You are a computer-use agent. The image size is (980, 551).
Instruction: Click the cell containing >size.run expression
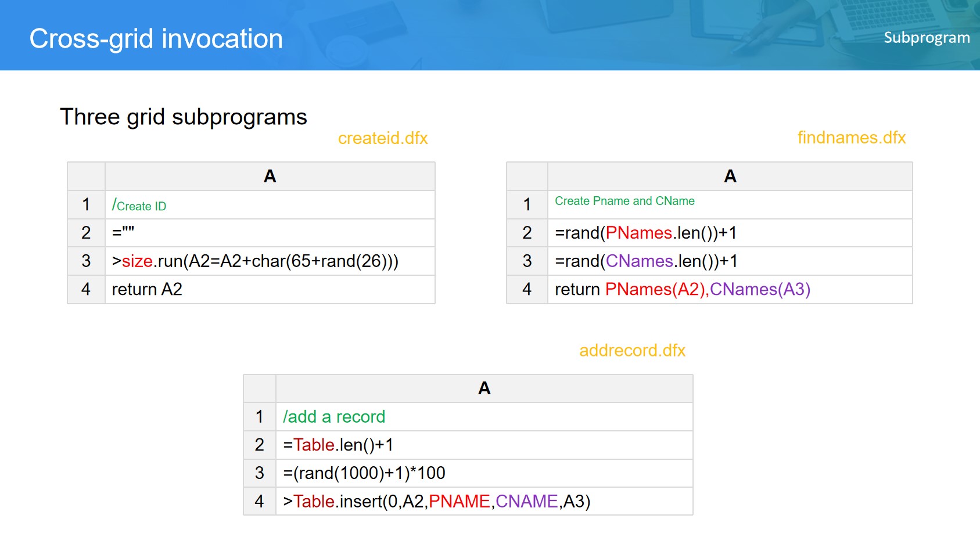click(270, 261)
